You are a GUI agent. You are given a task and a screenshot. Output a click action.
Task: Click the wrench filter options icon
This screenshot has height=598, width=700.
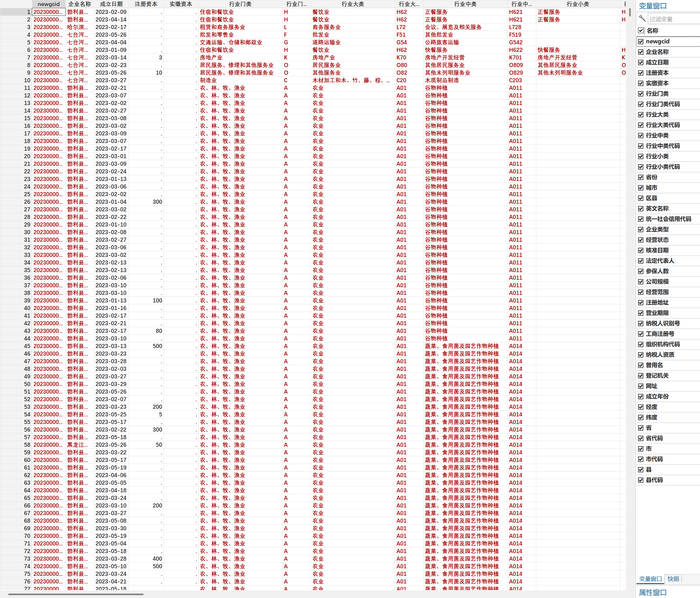tap(642, 18)
